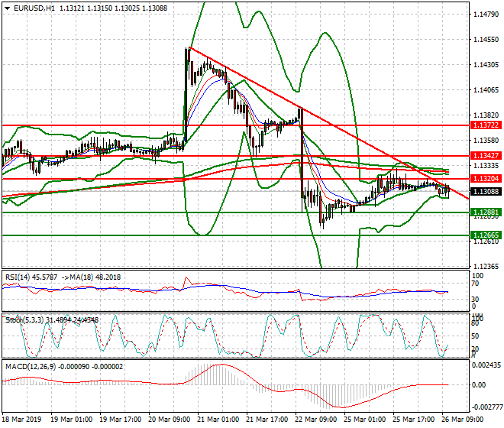Click the 25 Mar 17:00 time label
The width and height of the screenshot is (504, 428).
(x=414, y=420)
